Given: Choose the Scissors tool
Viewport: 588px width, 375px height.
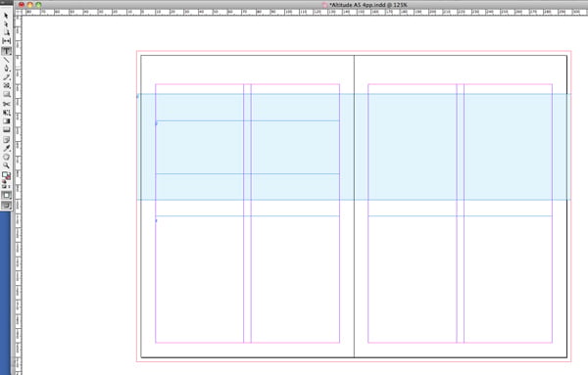Looking at the screenshot, I should 6,104.
